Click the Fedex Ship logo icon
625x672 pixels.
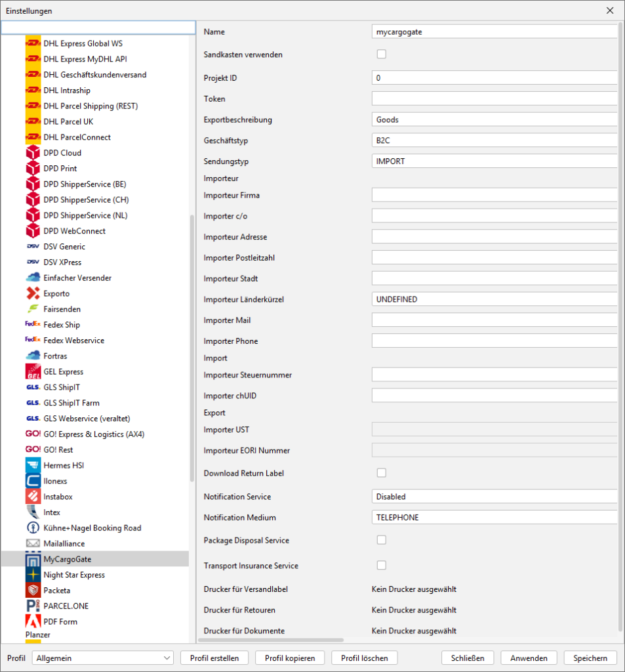[x=33, y=325]
